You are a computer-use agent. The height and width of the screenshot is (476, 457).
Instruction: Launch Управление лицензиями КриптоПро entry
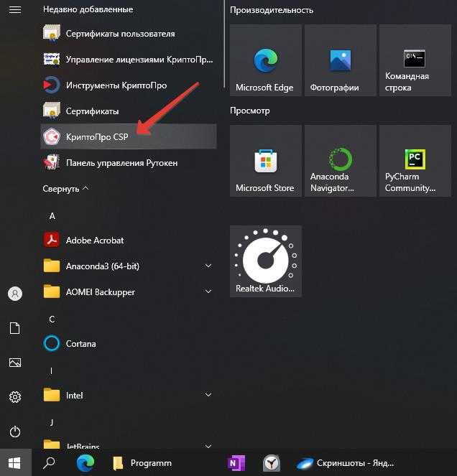(x=129, y=59)
